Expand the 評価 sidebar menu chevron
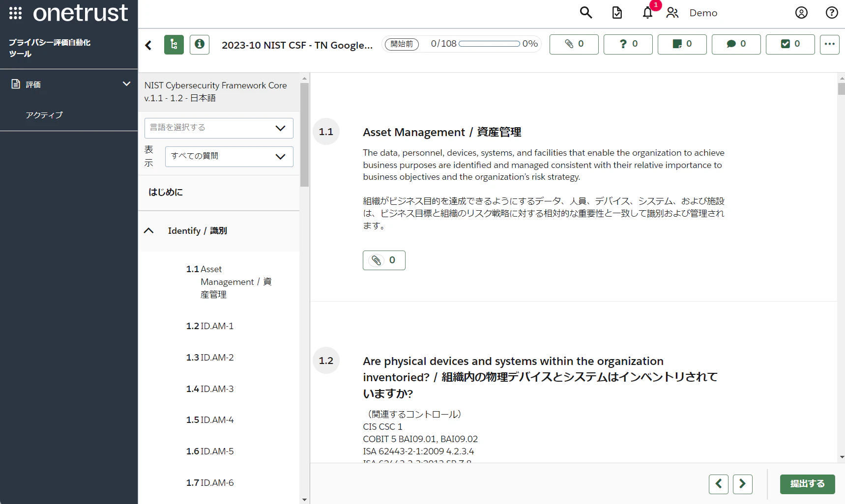Viewport: 845px width, 504px height. click(126, 84)
